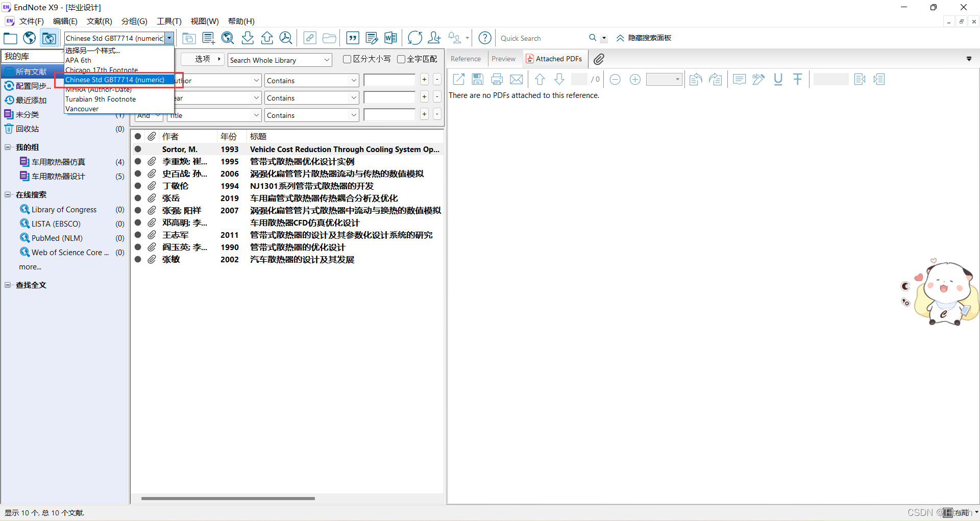Viewport: 980px width, 521px height.
Task: Click the PDF underline text icon
Action: [778, 79]
